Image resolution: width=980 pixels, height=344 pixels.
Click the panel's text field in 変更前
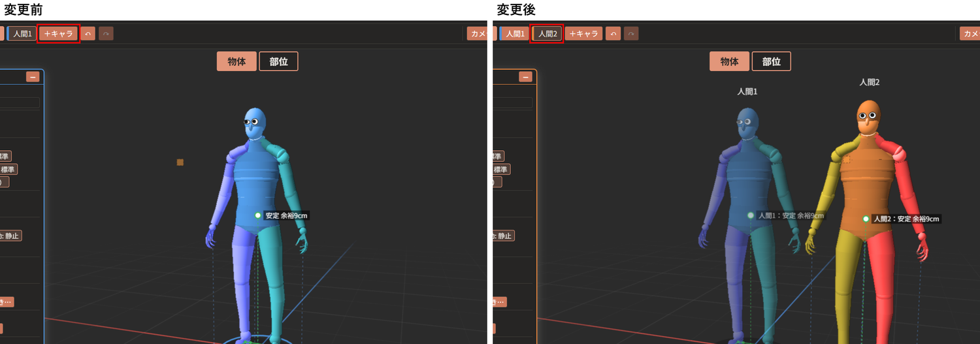point(20,102)
